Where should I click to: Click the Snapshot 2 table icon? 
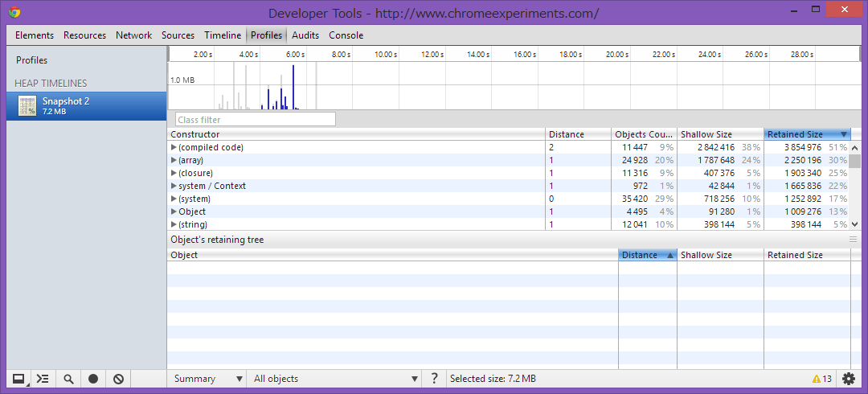tap(27, 106)
